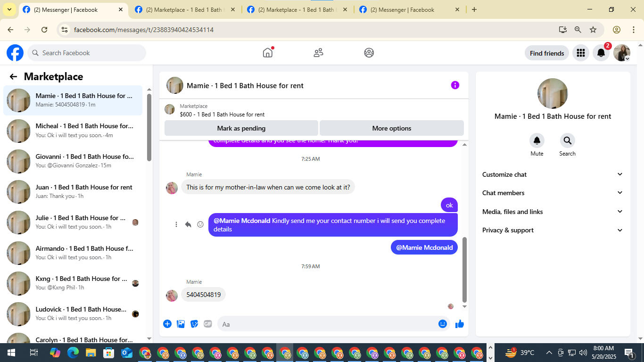
Task: Click the conversation list scrollbar thumb
Action: (149, 127)
